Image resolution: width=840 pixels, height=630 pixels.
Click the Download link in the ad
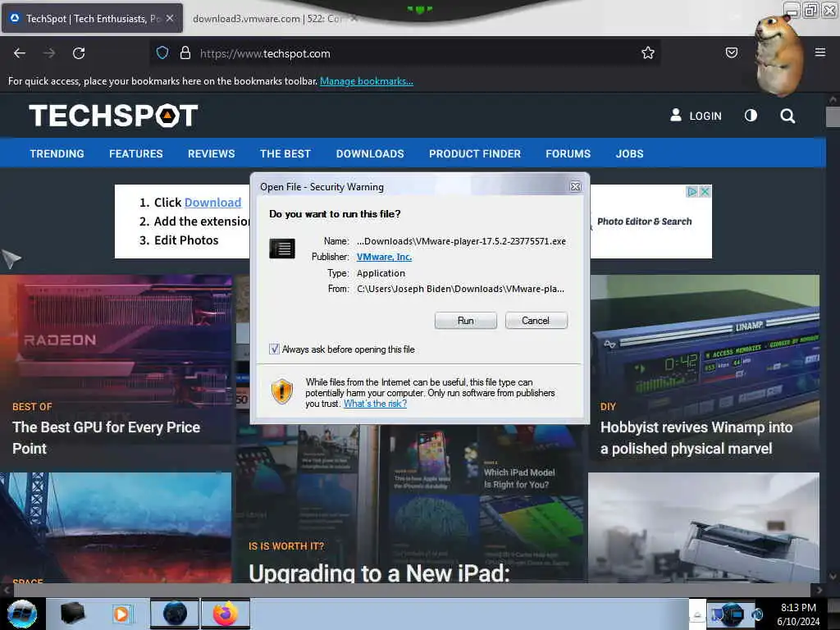pos(212,203)
